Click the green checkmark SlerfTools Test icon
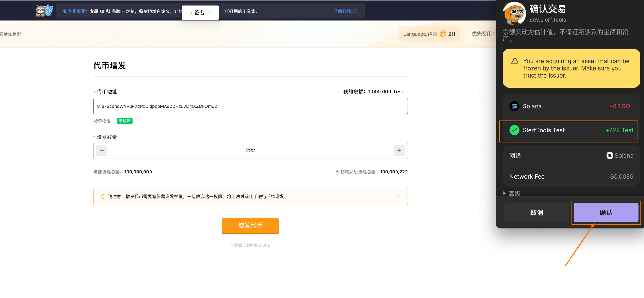 (514, 130)
